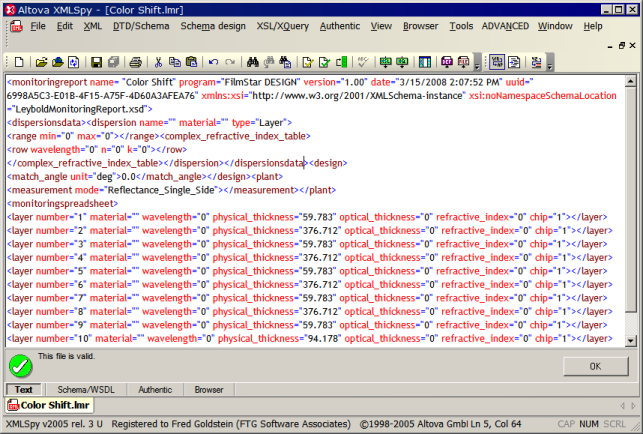
Task: Click the editor scrollbar up arrow
Action: point(631,81)
